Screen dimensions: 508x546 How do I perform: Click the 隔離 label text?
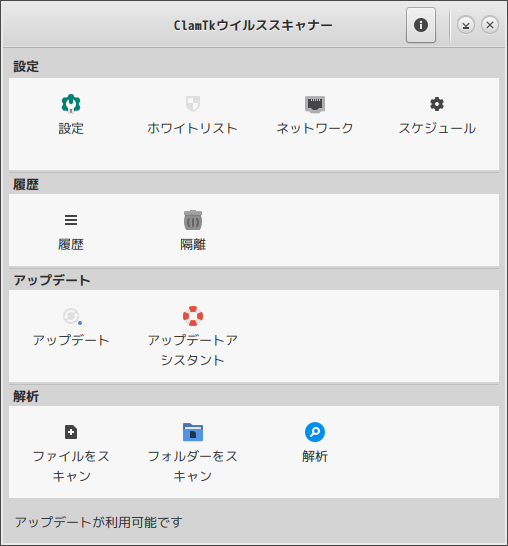coord(193,244)
